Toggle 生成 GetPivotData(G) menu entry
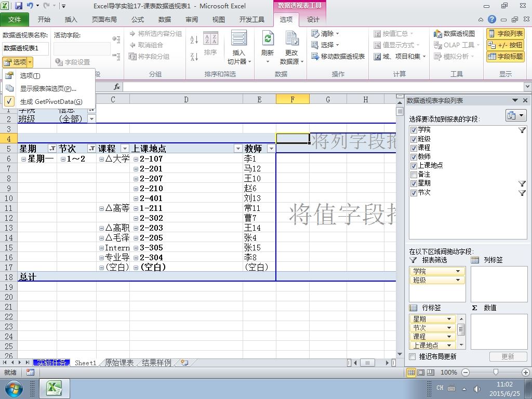The height and width of the screenshot is (399, 532). (x=48, y=101)
